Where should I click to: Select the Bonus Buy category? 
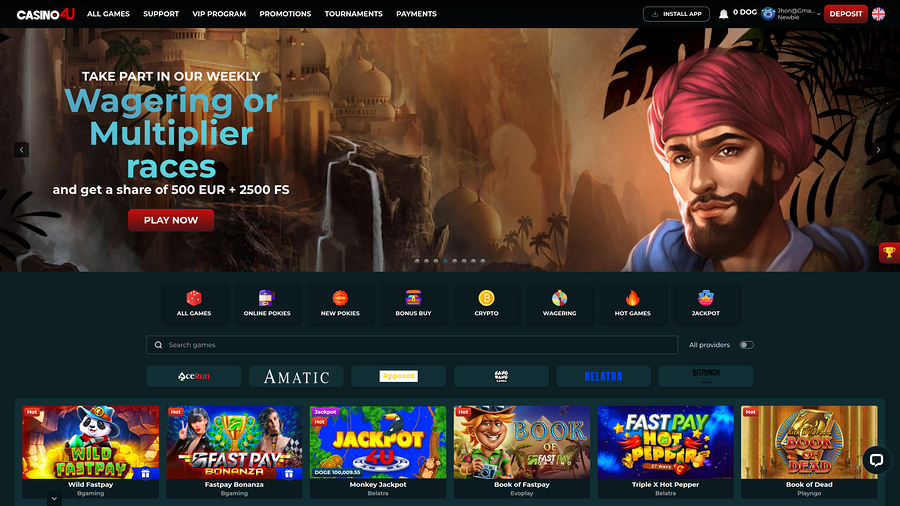tap(413, 303)
